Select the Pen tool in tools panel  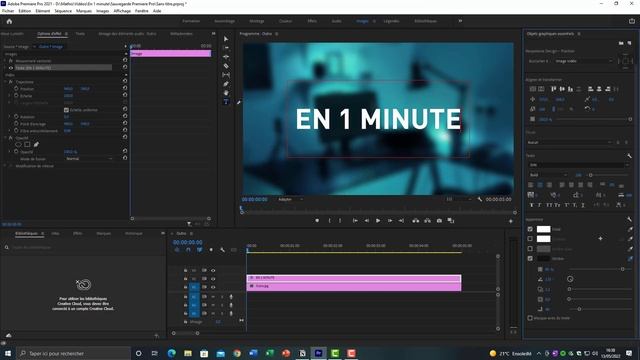226,84
